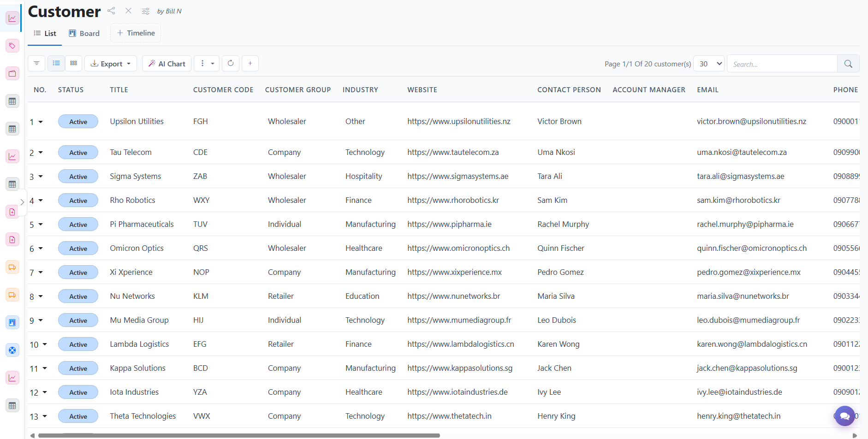Open AI Chart
The height and width of the screenshot is (439, 868).
167,63
